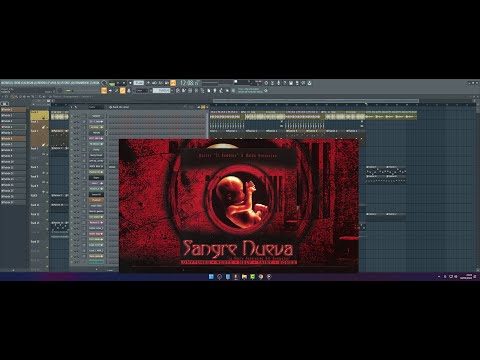Select the highlighted yellow Track 1 header in the playlist
The image size is (480, 360).
[40, 115]
